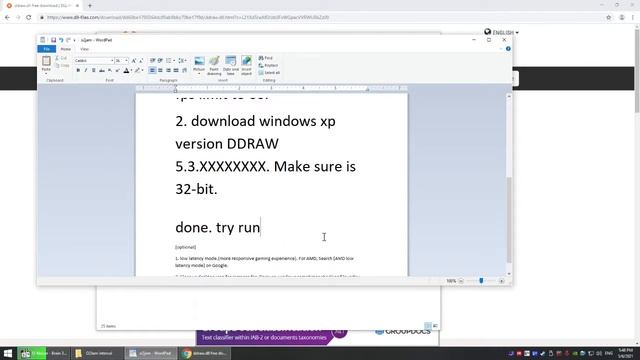Switch to the Home ribbon tab

(x=65, y=49)
